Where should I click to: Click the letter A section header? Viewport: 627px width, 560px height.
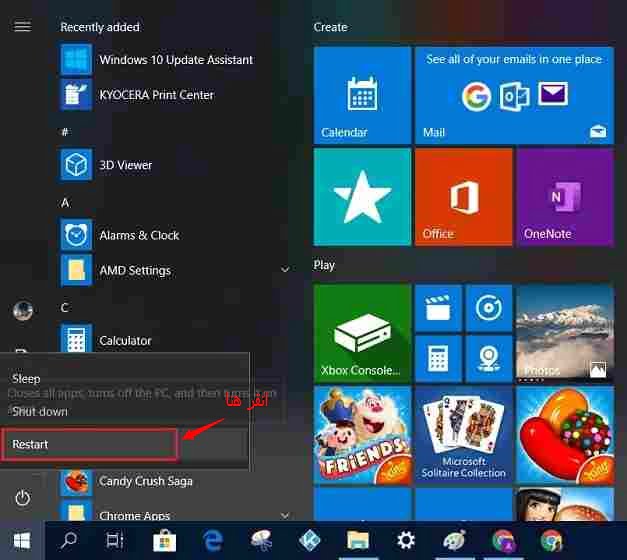click(x=65, y=203)
